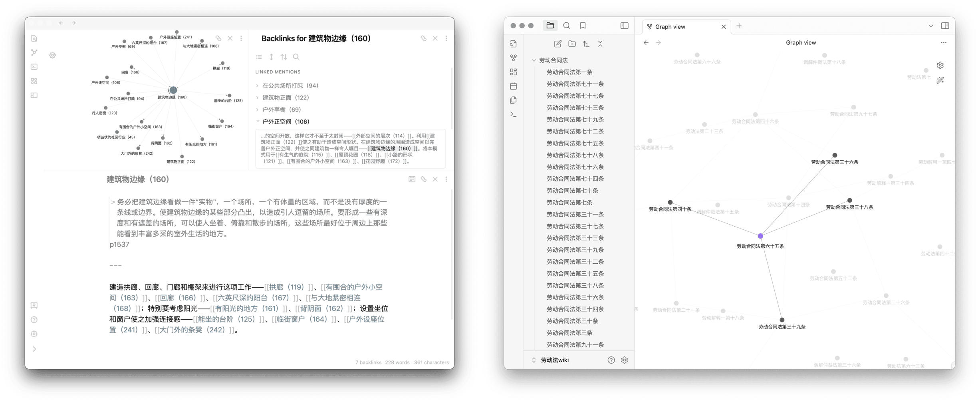Collapse all folders in file explorer

coord(600,44)
